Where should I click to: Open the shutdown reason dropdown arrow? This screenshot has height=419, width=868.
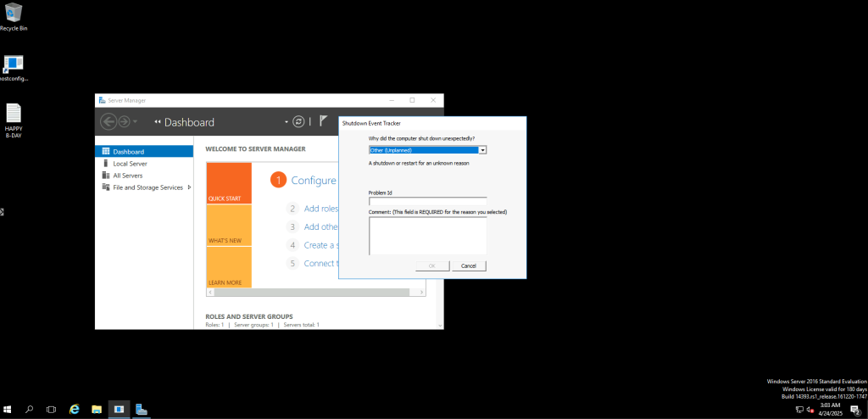coord(482,150)
